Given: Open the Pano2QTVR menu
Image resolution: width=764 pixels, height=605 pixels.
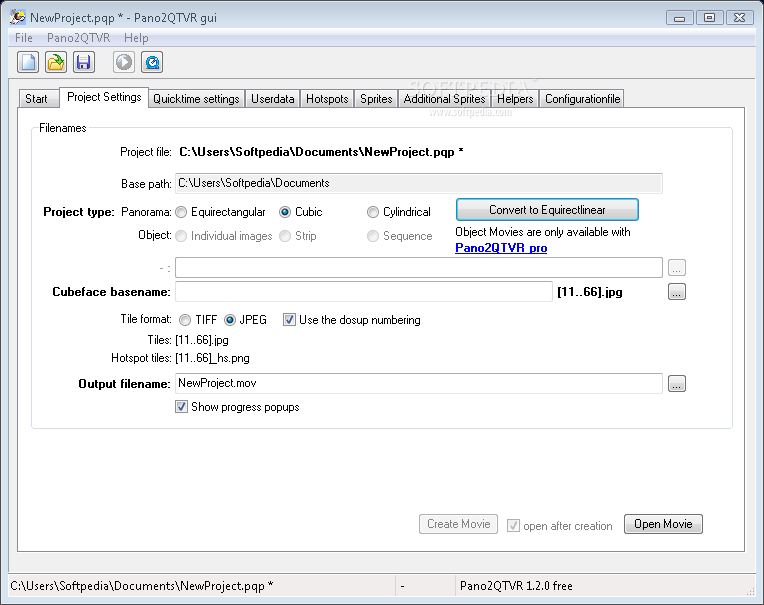Looking at the screenshot, I should pos(78,38).
